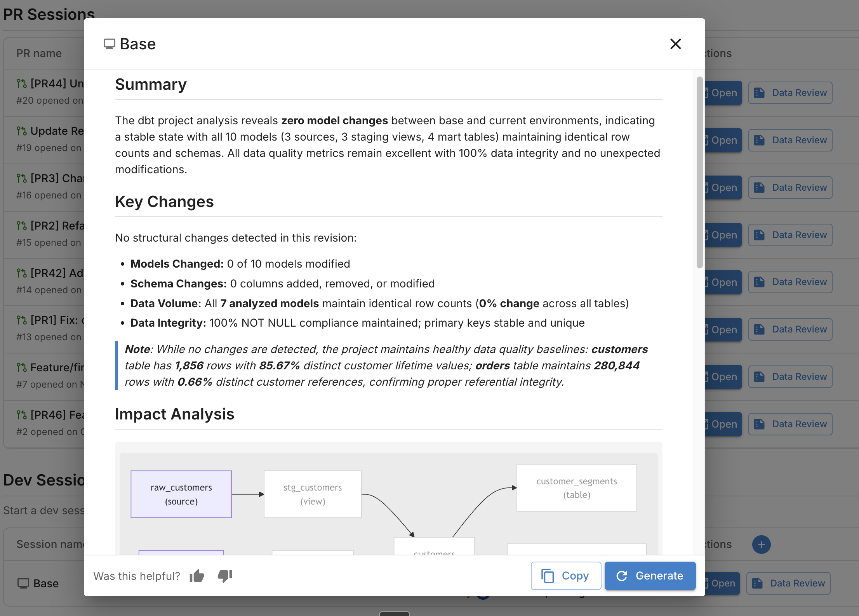Viewport: 859px width, 616px height.
Task: Click the plus icon to add dev session
Action: pyautogui.click(x=761, y=544)
